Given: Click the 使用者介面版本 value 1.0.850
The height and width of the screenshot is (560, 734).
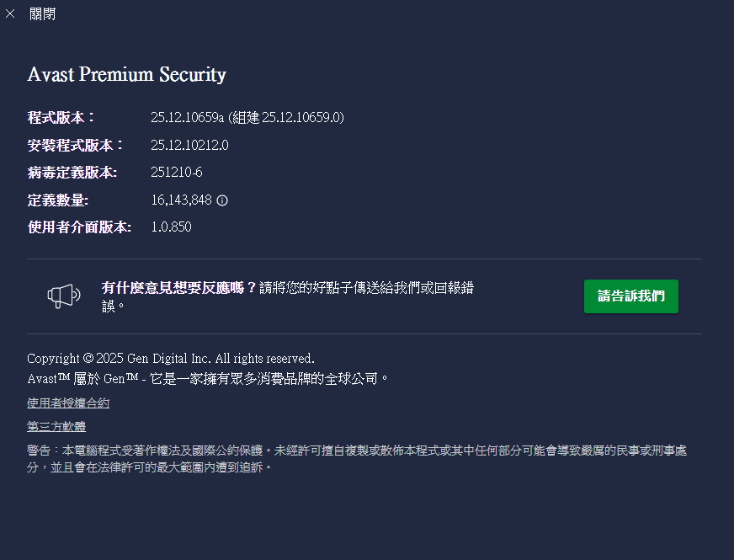Looking at the screenshot, I should coord(171,227).
